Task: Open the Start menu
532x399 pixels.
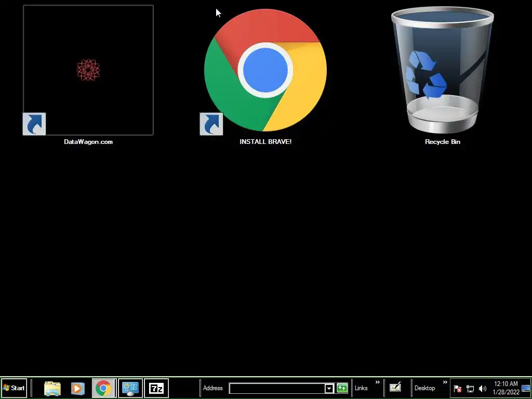Action: [14, 388]
